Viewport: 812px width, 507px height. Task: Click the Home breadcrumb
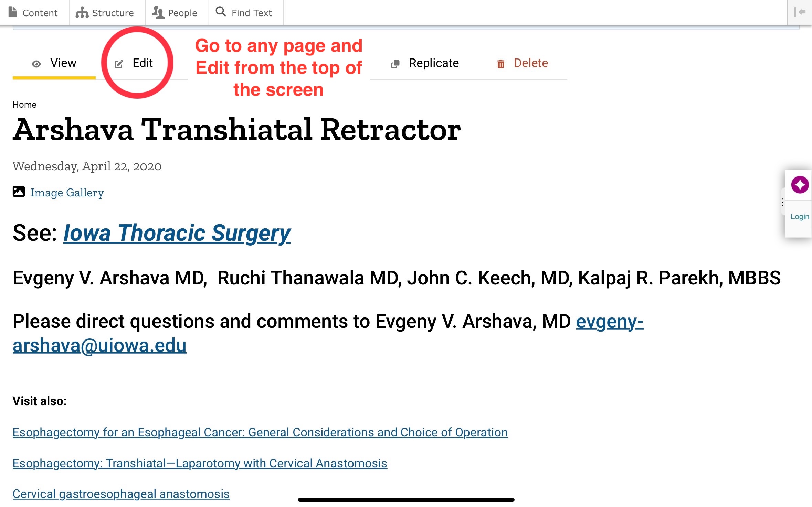24,105
